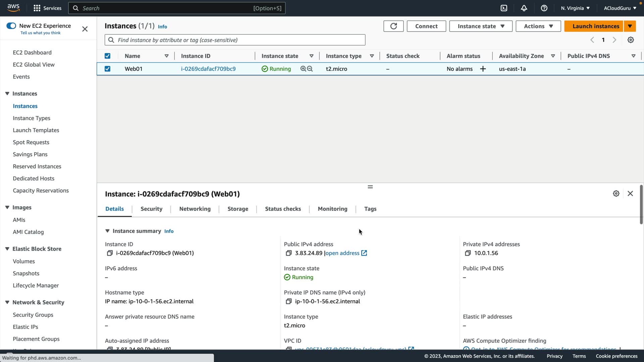The height and width of the screenshot is (362, 644).
Task: Open table preferences gear icon
Action: 631,40
